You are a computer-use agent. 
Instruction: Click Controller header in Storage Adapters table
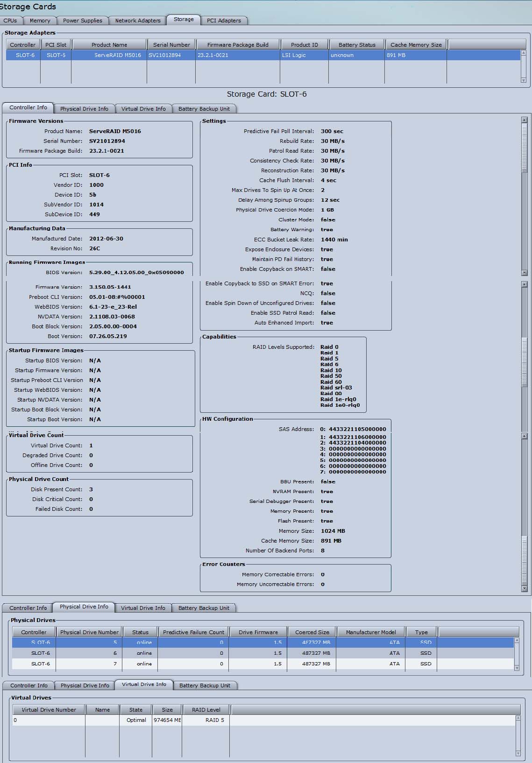[x=23, y=45]
